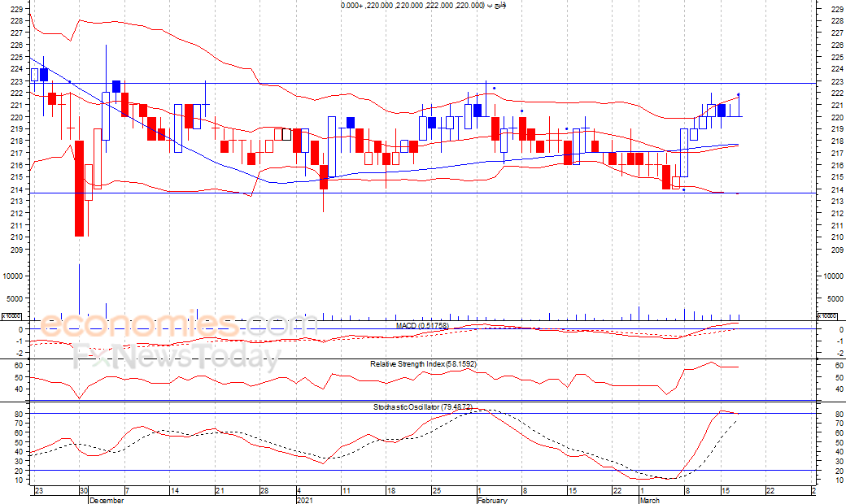Select the December month label

click(x=107, y=500)
